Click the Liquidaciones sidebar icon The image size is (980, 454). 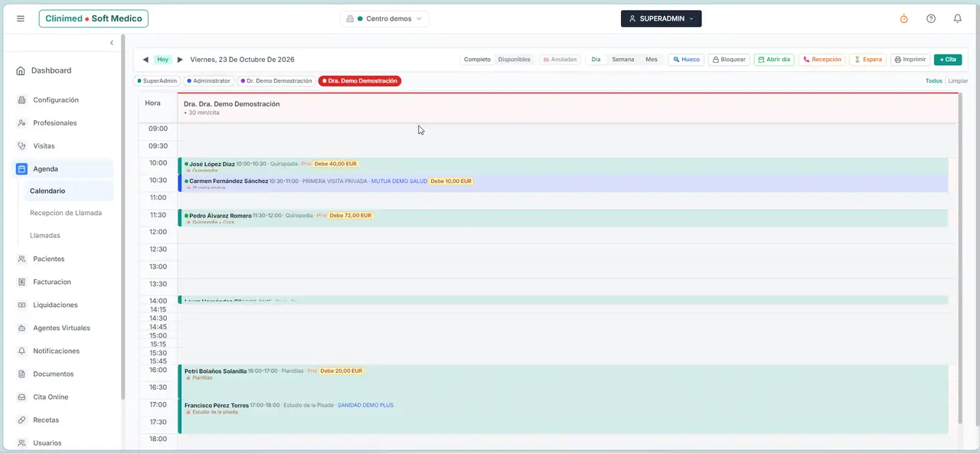click(x=22, y=305)
